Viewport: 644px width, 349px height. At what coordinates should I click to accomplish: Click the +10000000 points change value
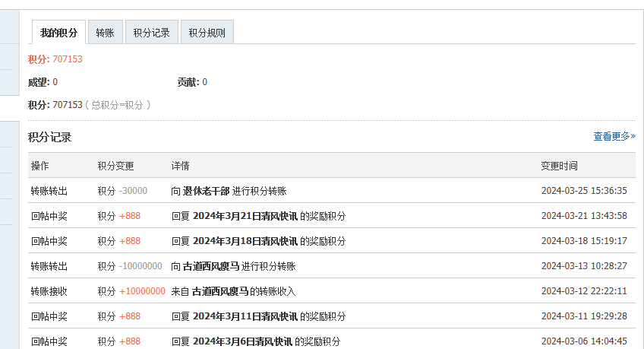(142, 291)
